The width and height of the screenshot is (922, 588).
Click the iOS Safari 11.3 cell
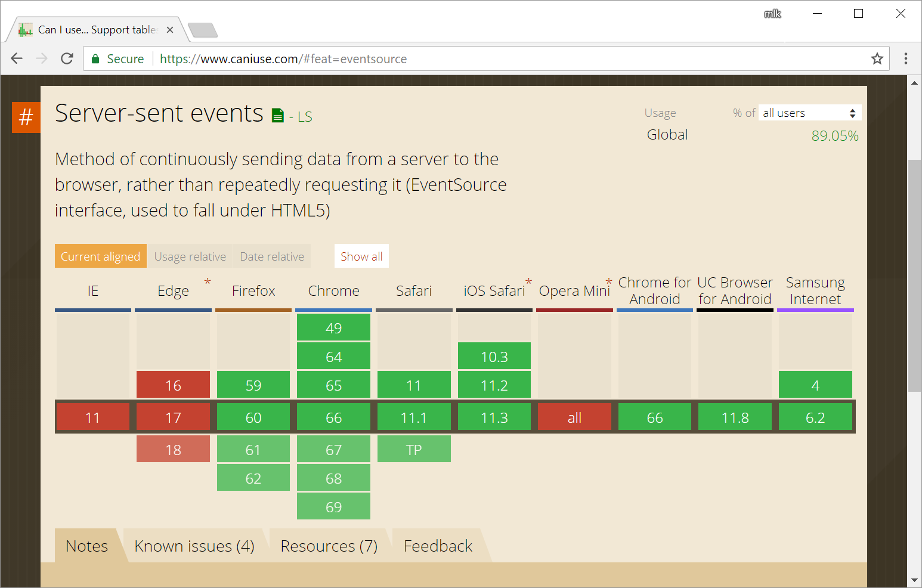pyautogui.click(x=494, y=417)
